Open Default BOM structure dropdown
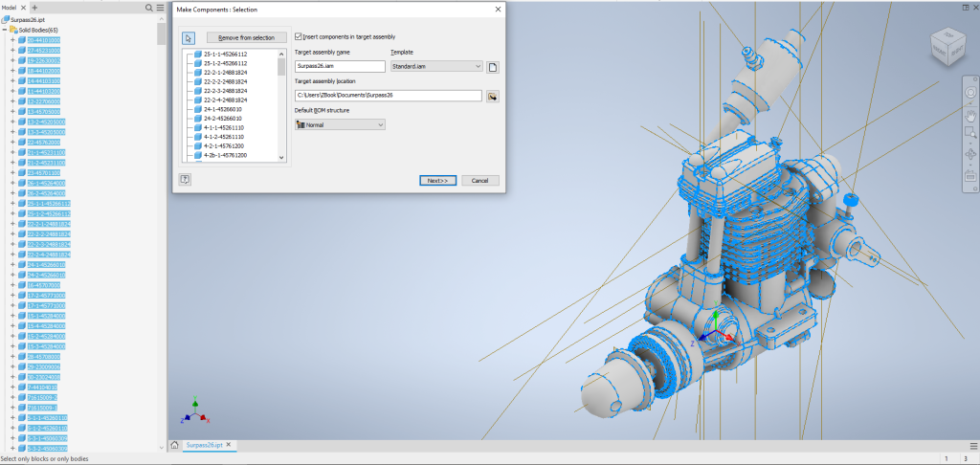This screenshot has width=980, height=465. click(340, 124)
